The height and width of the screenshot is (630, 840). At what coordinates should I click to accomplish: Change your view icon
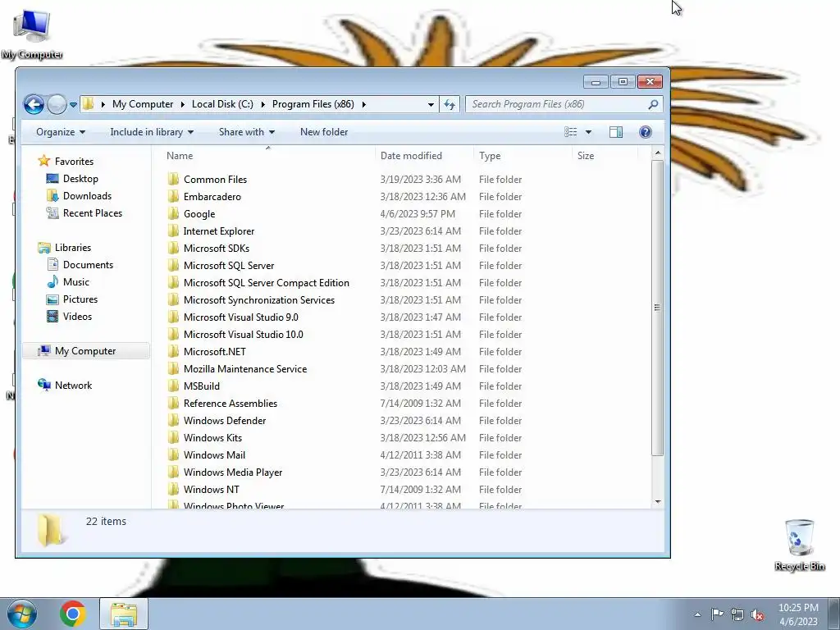pos(571,132)
